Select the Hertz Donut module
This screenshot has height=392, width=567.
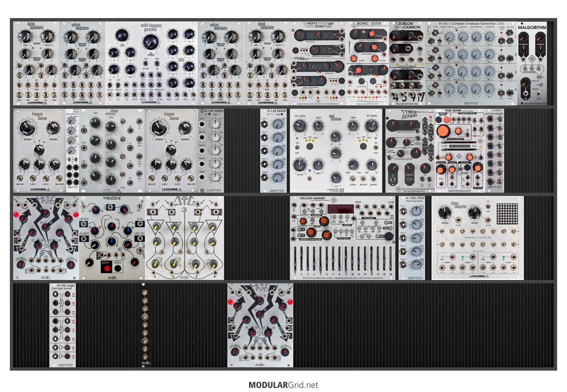pos(318,63)
